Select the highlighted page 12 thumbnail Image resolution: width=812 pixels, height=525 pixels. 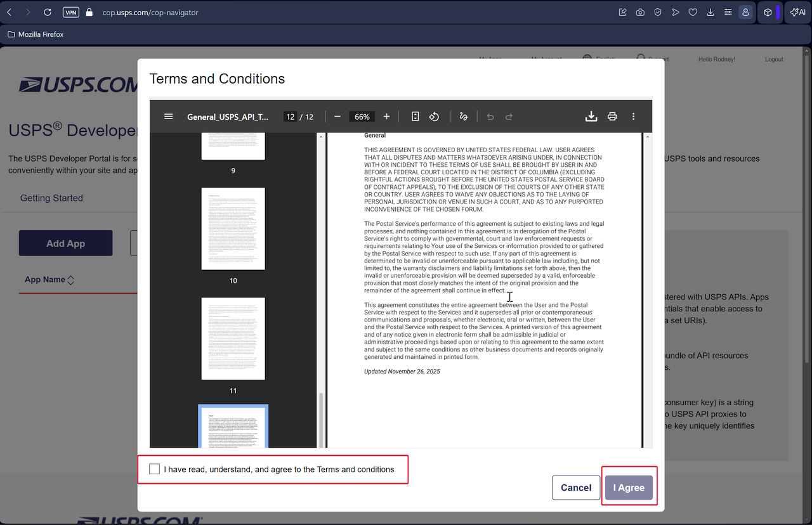(x=233, y=427)
